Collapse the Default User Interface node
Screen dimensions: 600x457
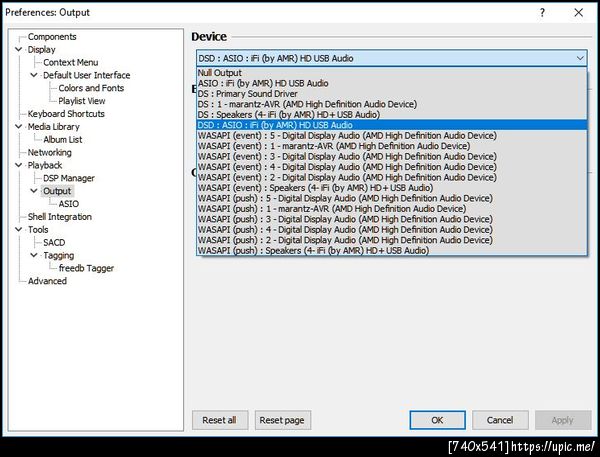click(34, 75)
